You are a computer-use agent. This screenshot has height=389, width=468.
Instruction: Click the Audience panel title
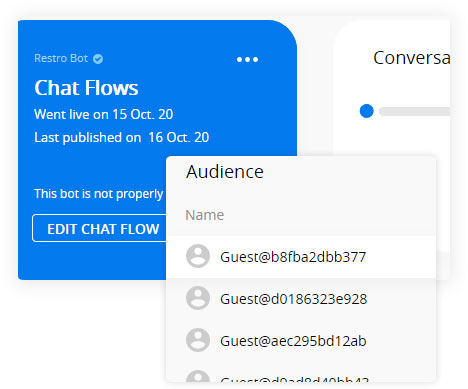(x=225, y=172)
